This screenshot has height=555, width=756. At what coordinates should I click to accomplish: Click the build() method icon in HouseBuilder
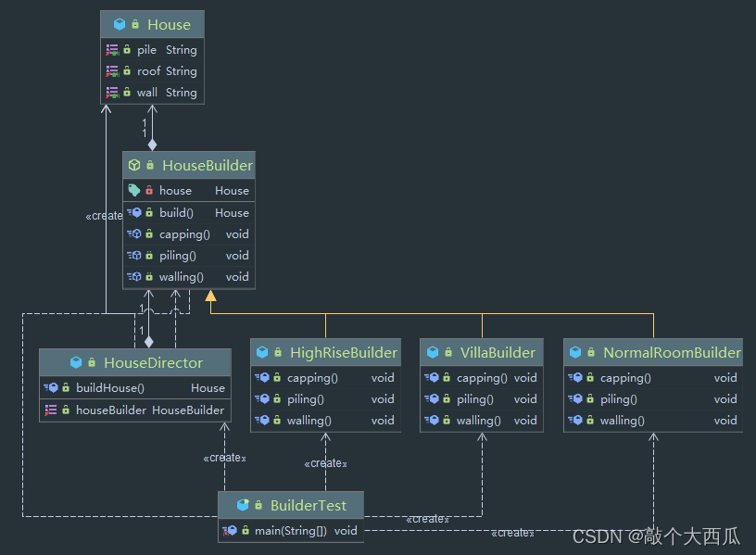point(134,212)
